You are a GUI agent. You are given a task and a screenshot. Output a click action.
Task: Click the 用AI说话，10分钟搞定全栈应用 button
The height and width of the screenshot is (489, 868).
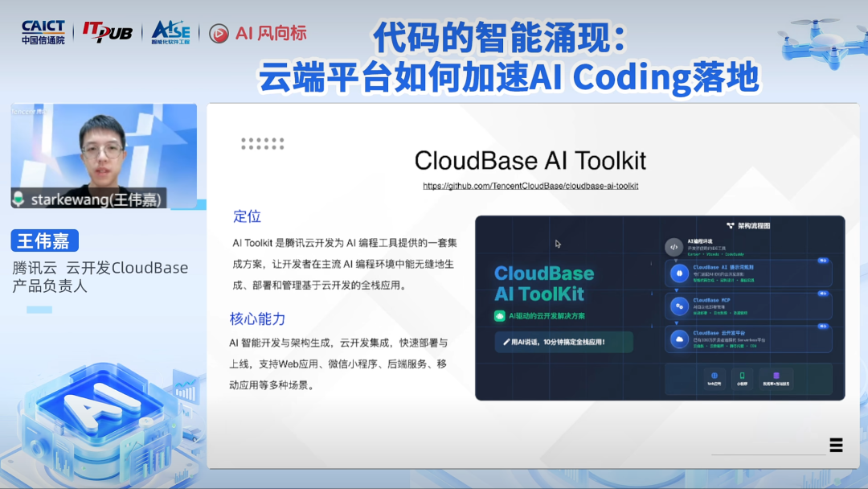point(563,343)
